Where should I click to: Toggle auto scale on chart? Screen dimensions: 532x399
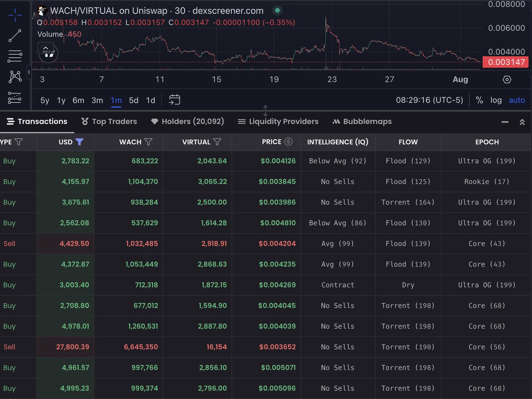[x=516, y=100]
